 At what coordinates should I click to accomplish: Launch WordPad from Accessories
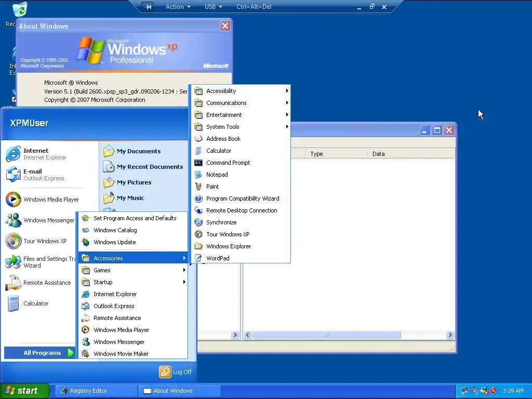point(241,258)
